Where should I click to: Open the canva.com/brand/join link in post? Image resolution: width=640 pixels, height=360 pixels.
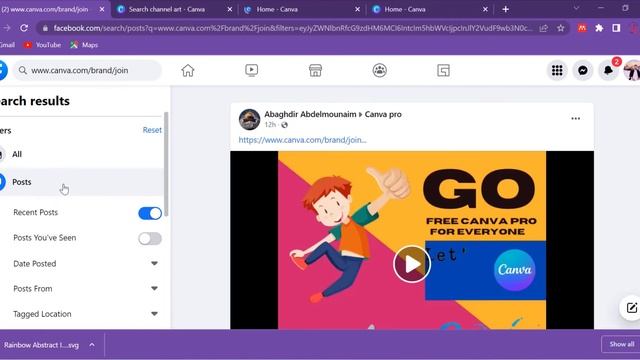(302, 140)
